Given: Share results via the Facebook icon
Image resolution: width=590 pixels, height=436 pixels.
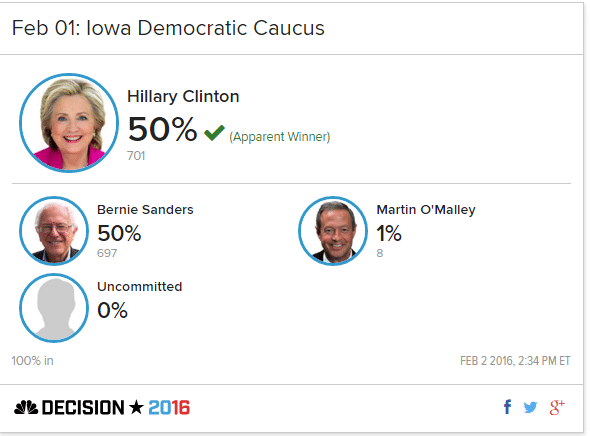Looking at the screenshot, I should (508, 407).
